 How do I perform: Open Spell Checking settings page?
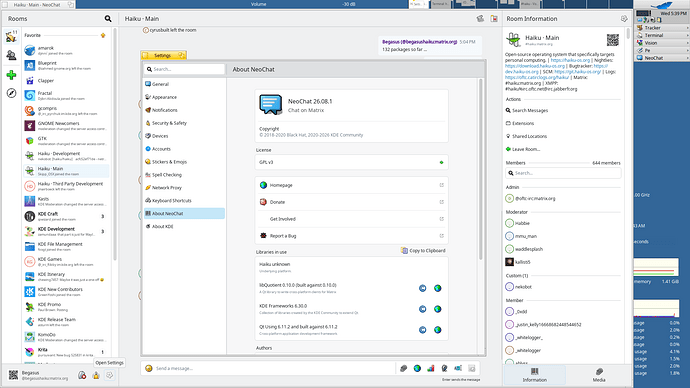(x=184, y=175)
